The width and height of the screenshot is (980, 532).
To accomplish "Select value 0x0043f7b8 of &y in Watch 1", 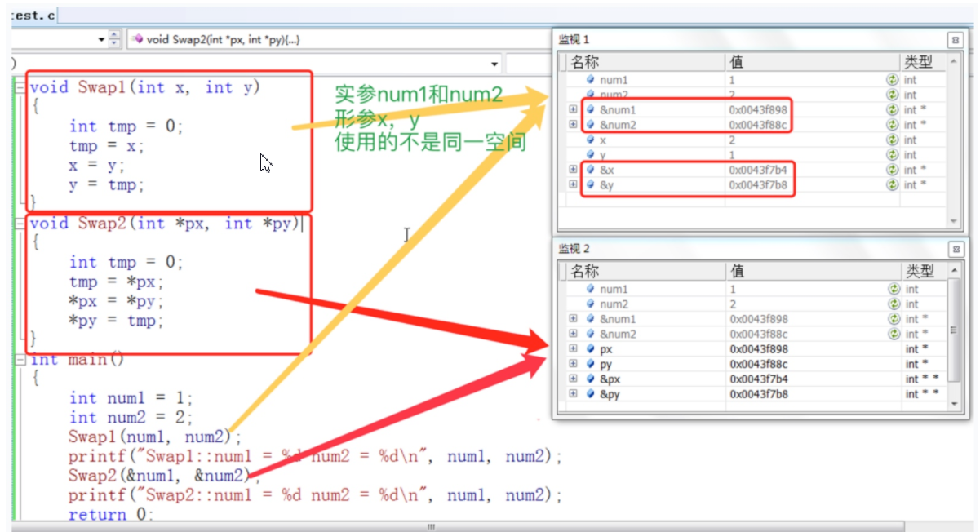I will pos(758,185).
